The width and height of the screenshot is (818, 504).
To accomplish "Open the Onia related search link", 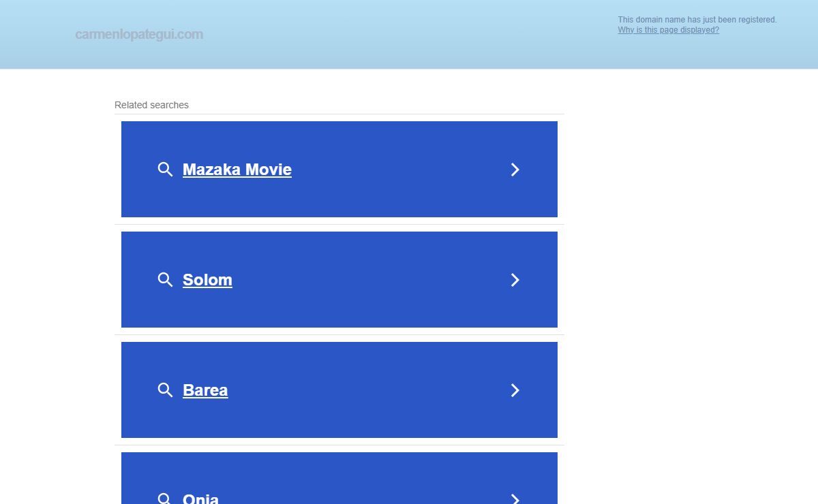I will tap(200, 499).
